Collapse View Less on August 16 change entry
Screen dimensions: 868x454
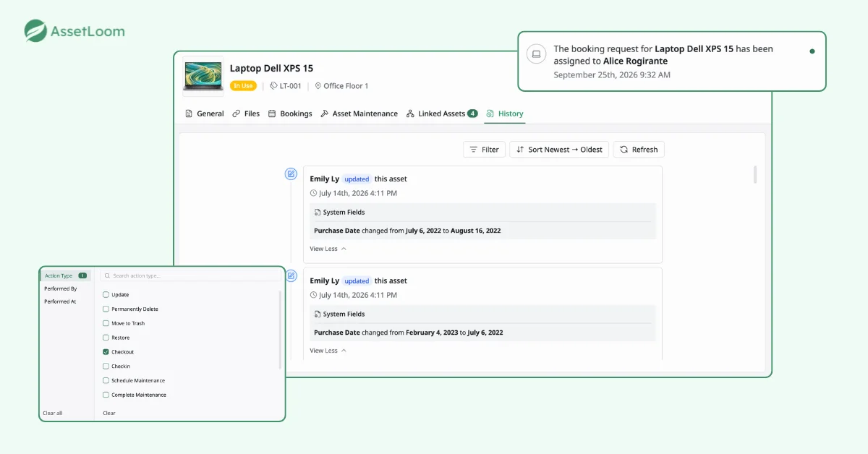[328, 249]
